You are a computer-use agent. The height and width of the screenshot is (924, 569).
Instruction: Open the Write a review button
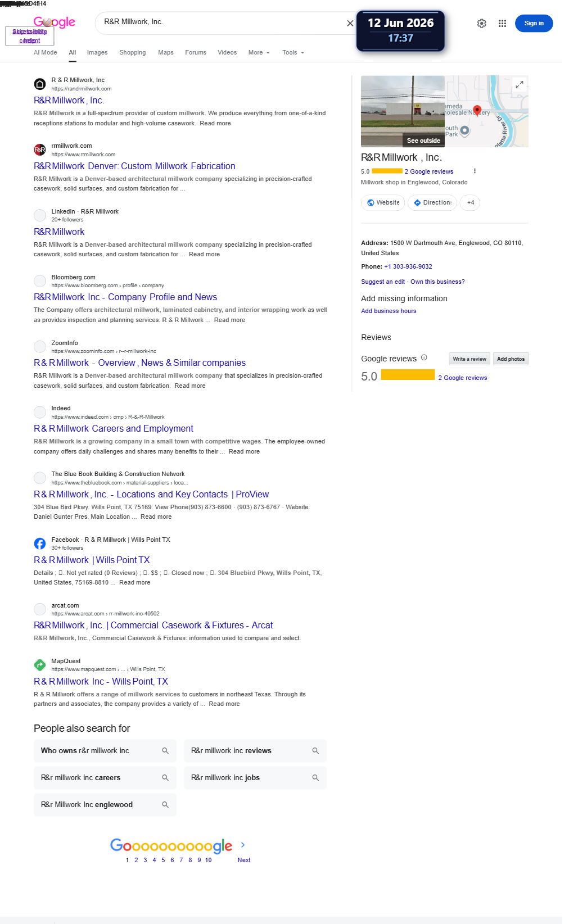coord(469,359)
